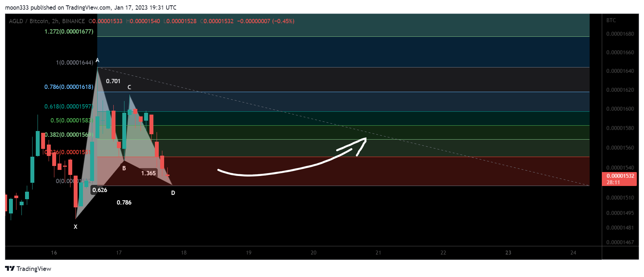Click date 24 on time axis

pos(573,253)
